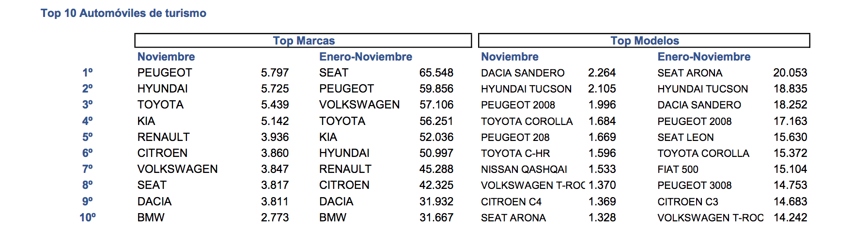Click the Top Marcas header box

tap(303, 41)
